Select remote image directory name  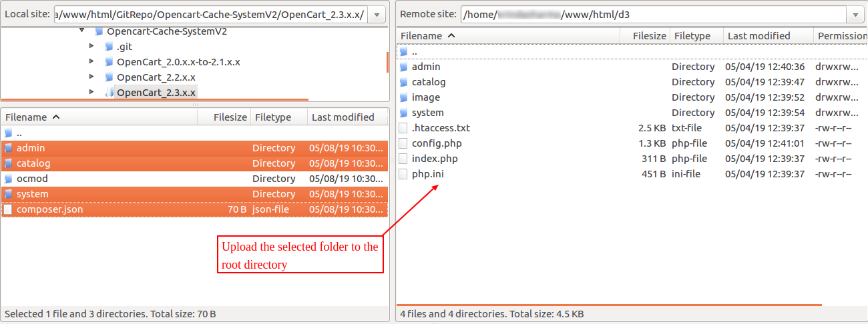point(426,97)
